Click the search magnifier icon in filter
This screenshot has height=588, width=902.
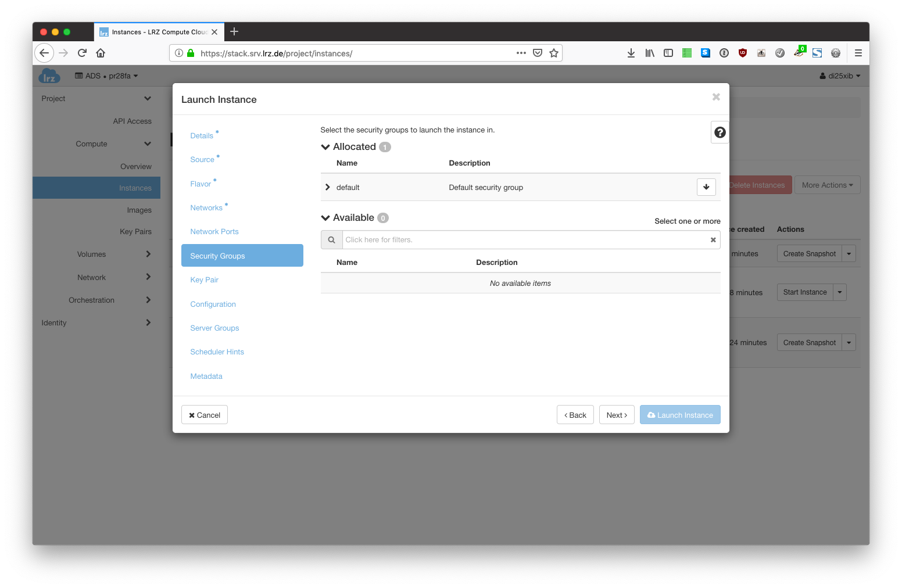(x=331, y=240)
